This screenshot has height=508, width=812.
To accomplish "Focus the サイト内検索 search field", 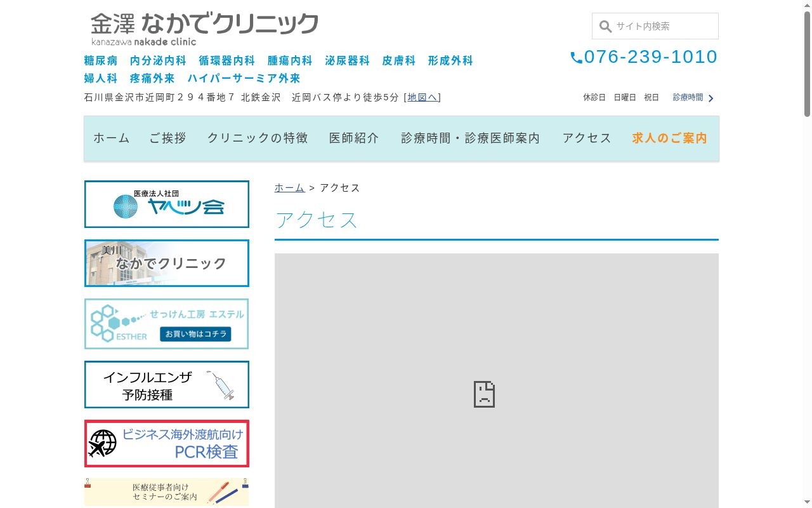I will click(x=655, y=26).
